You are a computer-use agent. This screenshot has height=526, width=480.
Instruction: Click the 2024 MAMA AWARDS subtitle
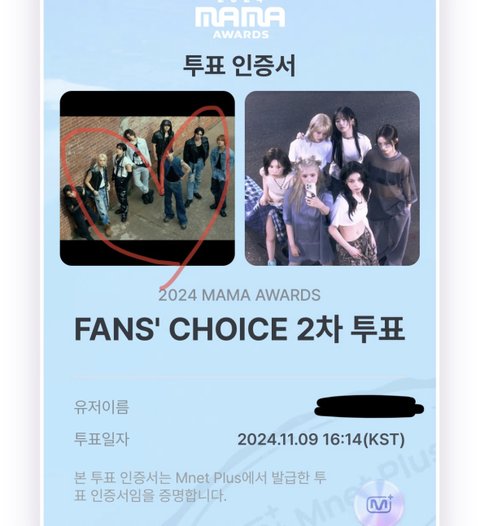coord(239,295)
